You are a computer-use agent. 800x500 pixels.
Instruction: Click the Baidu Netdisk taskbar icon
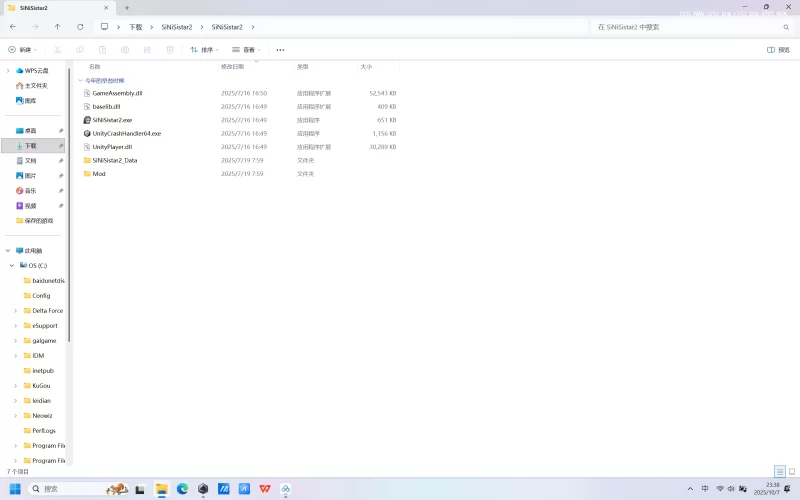286,489
